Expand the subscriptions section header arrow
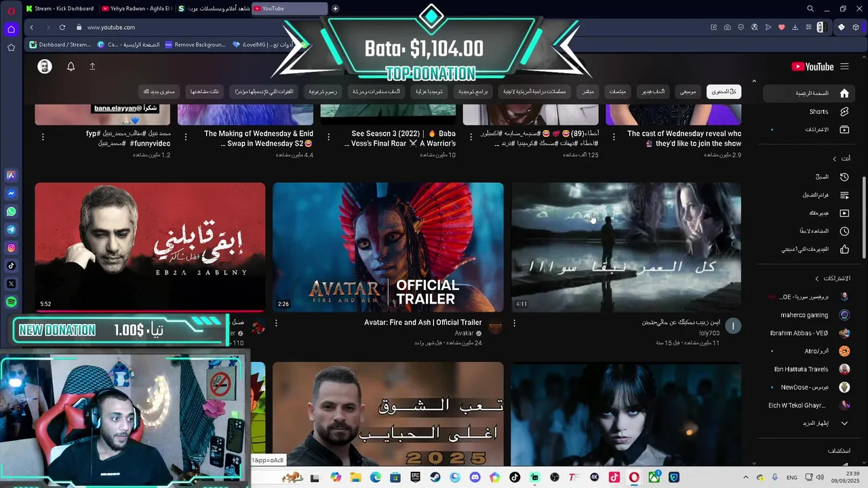The height and width of the screenshot is (488, 868). [817, 279]
